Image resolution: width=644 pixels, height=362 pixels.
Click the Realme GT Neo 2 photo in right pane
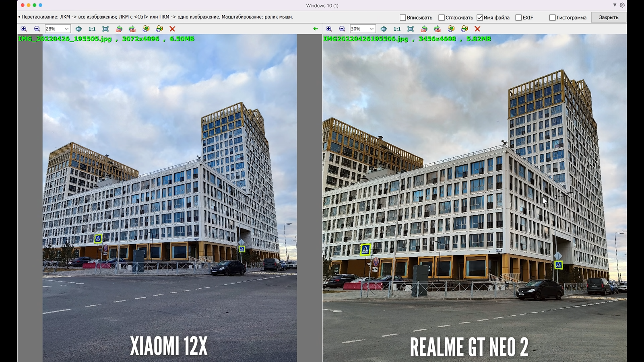coord(475,198)
